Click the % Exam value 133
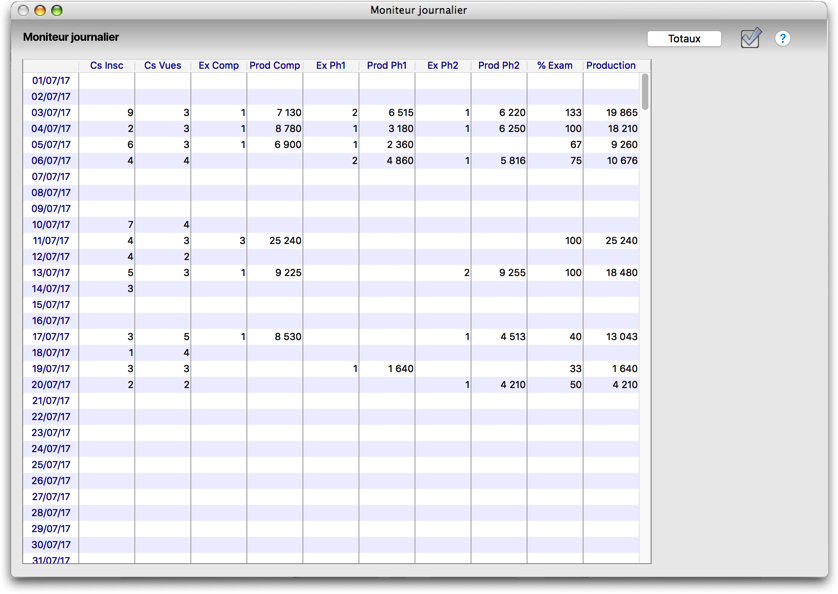The image size is (838, 594). (x=573, y=113)
